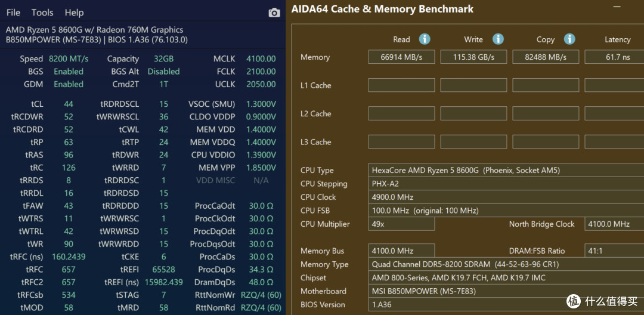Open the Tools menu
The width and height of the screenshot is (644, 315).
[42, 13]
